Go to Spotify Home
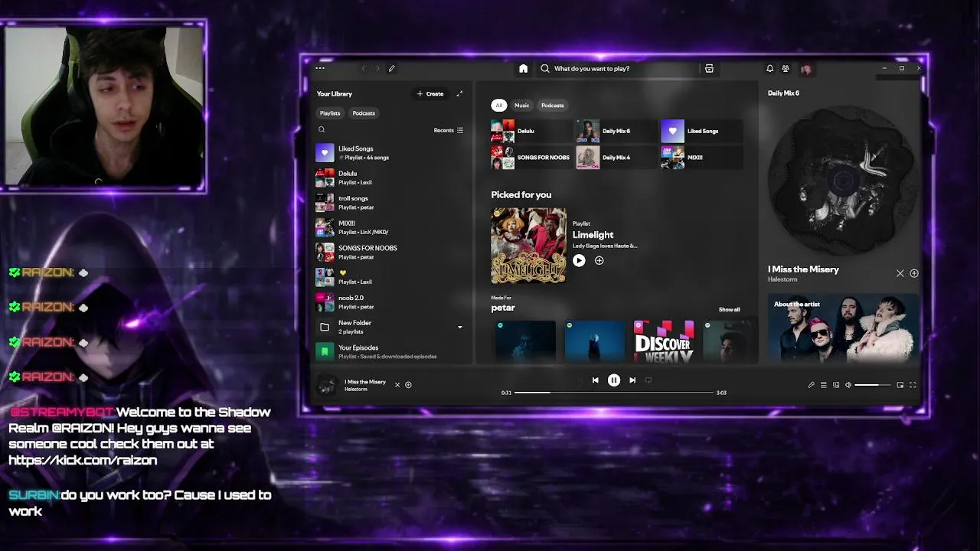This screenshot has height=551, width=980. 523,68
